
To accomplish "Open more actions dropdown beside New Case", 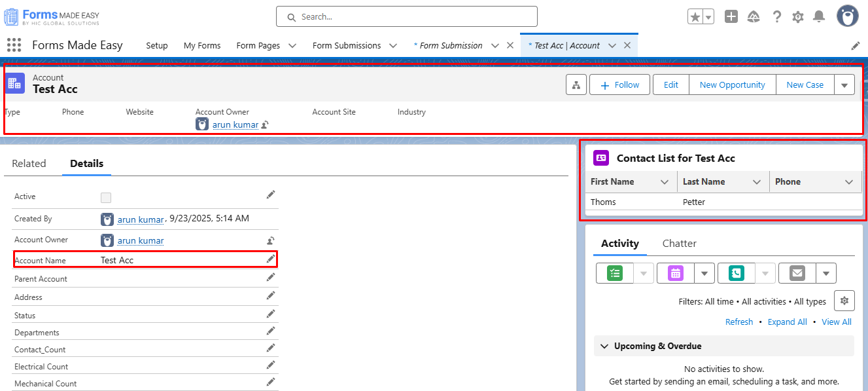I will pyautogui.click(x=844, y=85).
